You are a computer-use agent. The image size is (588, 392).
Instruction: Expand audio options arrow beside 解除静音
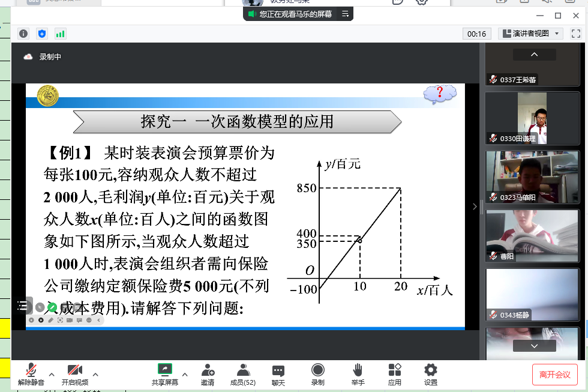click(52, 374)
